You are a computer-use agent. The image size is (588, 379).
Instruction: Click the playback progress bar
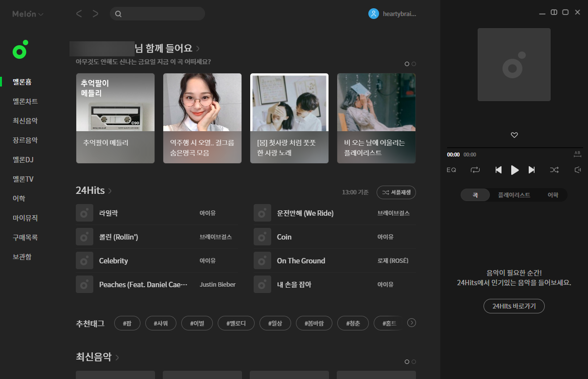point(515,148)
